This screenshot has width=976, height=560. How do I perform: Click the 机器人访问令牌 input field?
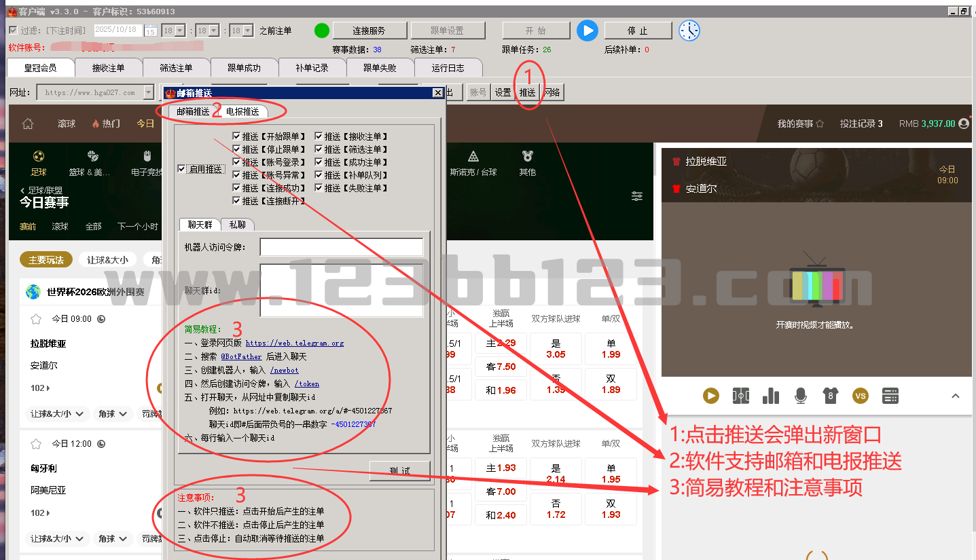(x=341, y=247)
